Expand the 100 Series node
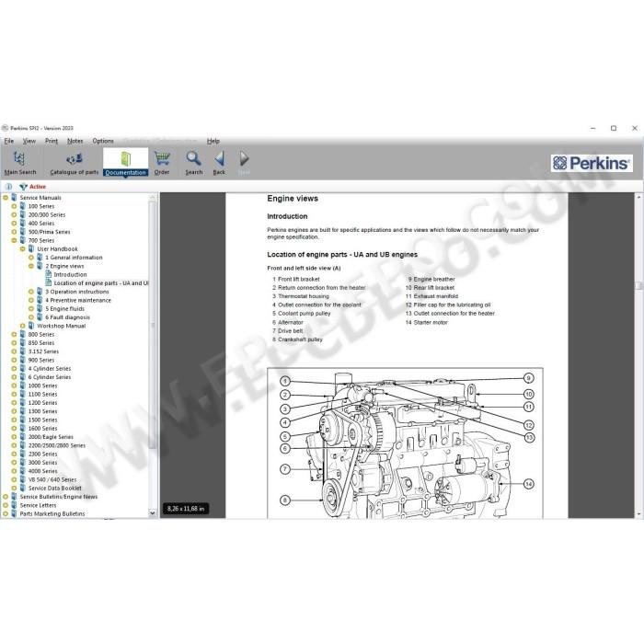The width and height of the screenshot is (644, 644). 14,206
